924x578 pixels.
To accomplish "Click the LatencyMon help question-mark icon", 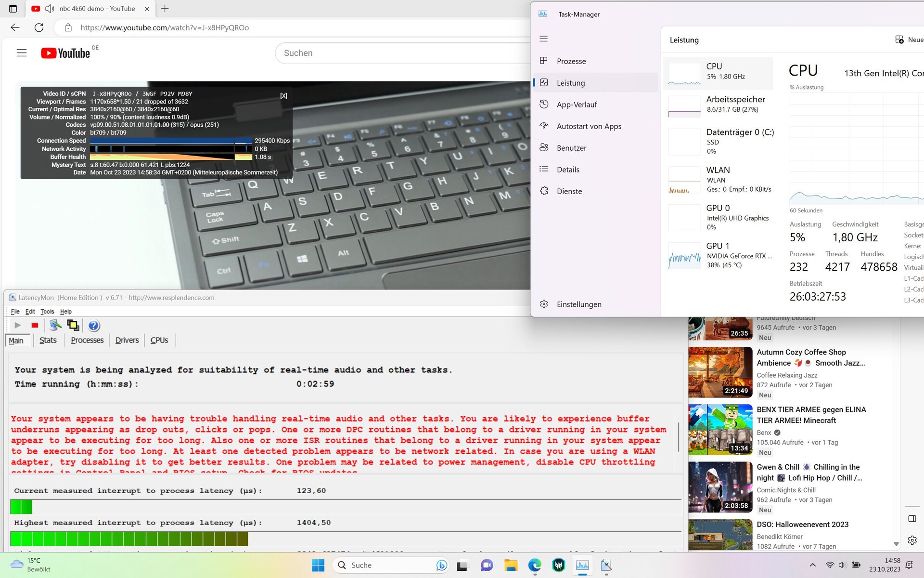I will click(x=94, y=326).
